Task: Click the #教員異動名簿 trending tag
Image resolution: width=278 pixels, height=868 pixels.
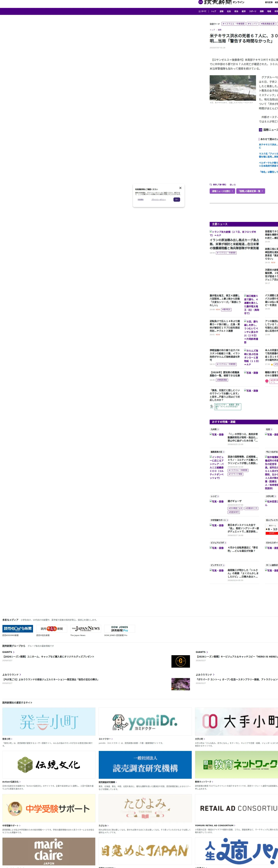Action: (268, 24)
